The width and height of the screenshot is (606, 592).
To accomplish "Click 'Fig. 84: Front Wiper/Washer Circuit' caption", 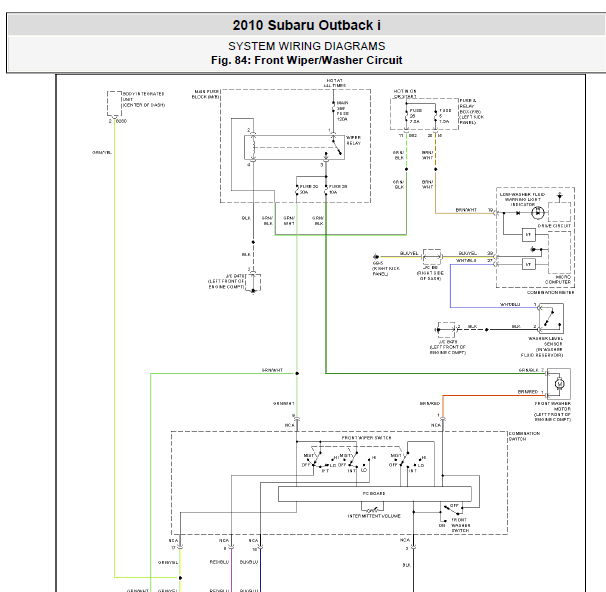I will pyautogui.click(x=306, y=60).
